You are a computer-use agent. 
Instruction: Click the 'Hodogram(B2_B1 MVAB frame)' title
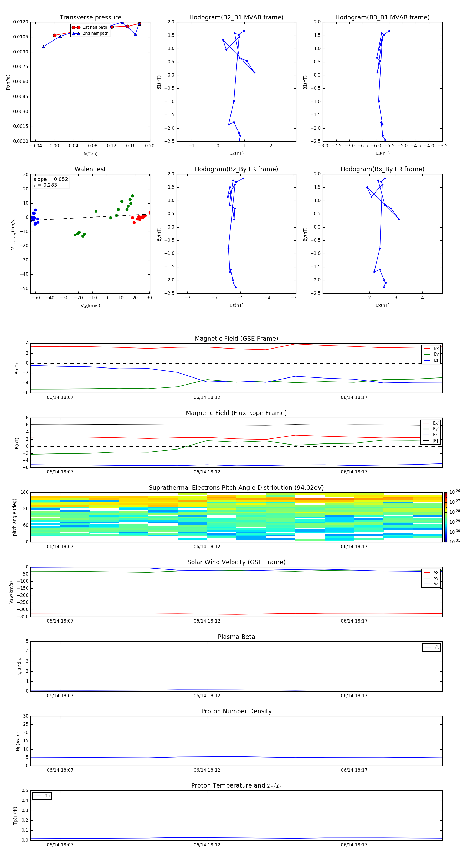click(236, 18)
